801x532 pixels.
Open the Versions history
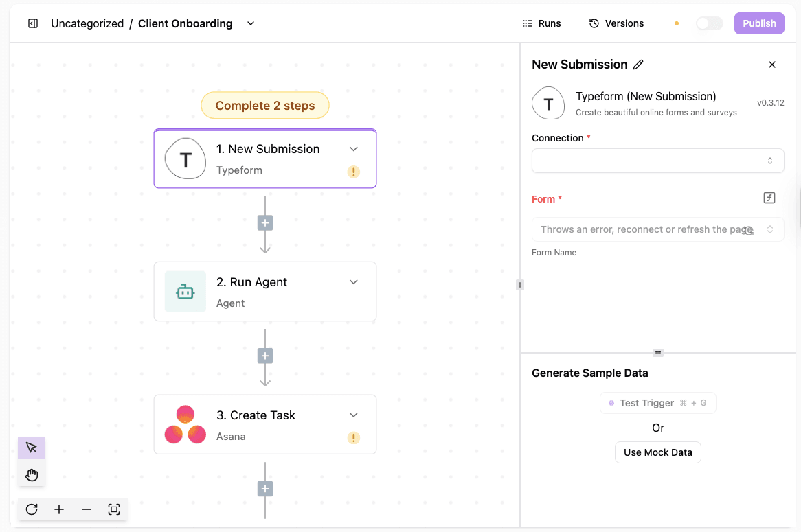(616, 23)
